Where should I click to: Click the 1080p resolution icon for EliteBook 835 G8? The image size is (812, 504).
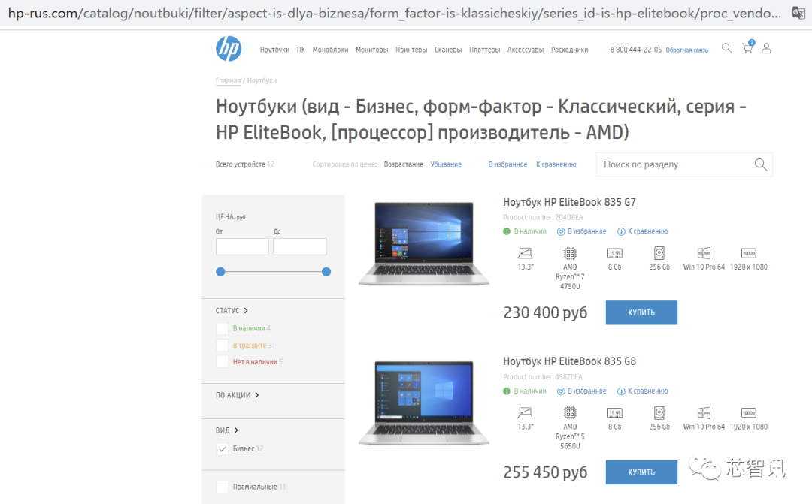point(749,413)
